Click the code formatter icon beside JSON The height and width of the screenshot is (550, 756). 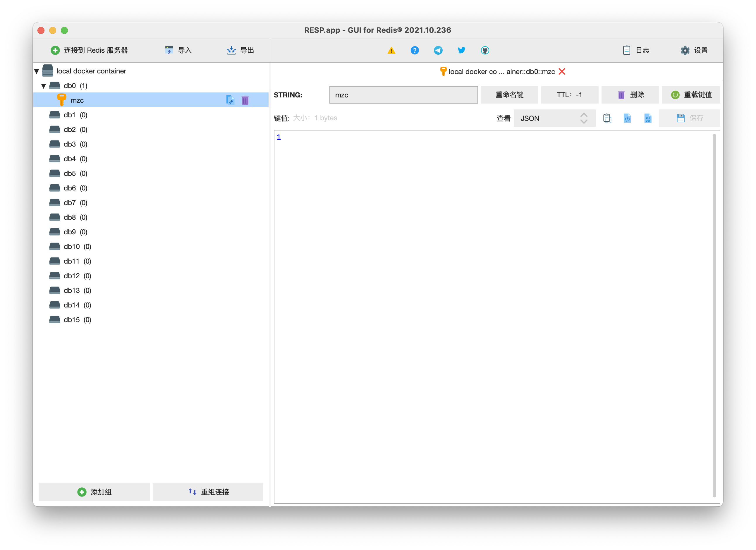point(627,118)
